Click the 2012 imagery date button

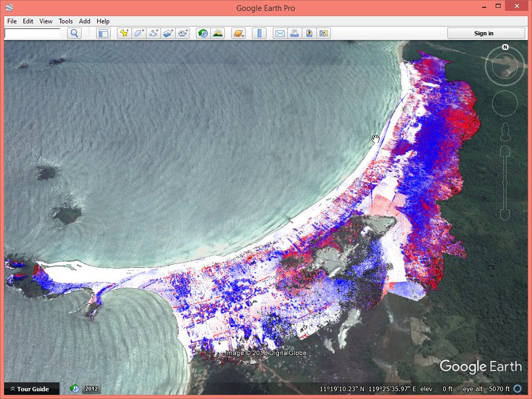(91, 389)
